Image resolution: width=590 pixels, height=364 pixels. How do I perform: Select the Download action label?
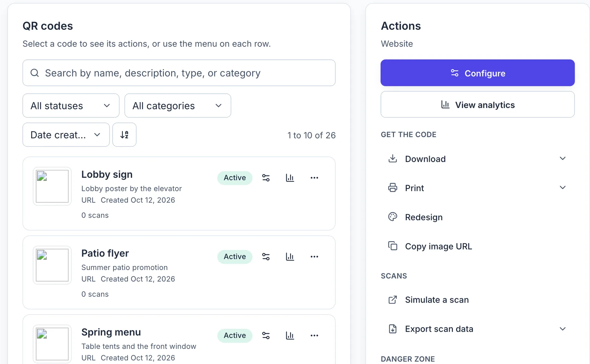pos(425,159)
